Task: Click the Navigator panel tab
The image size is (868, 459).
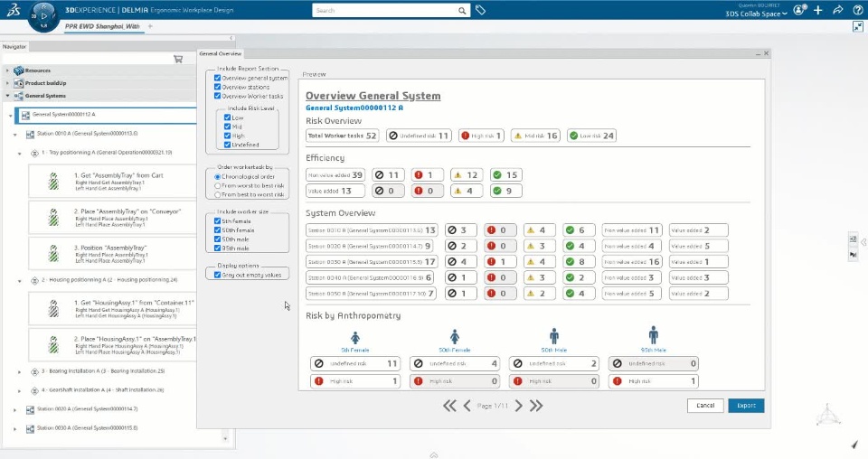Action: pyautogui.click(x=14, y=46)
